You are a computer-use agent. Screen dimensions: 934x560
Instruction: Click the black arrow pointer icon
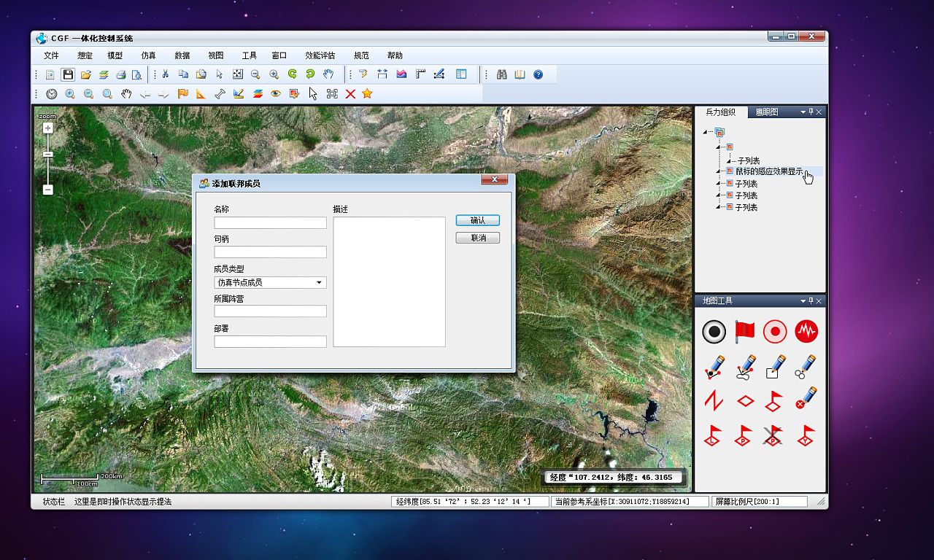click(313, 93)
